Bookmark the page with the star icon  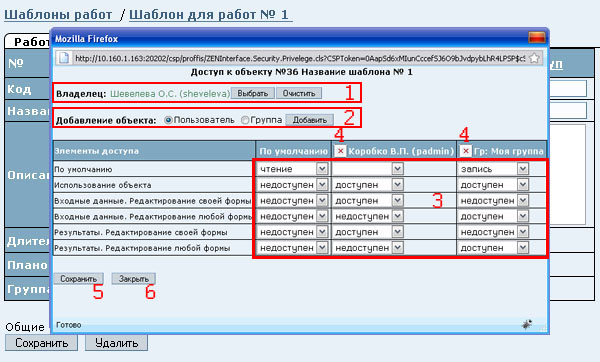[x=534, y=58]
